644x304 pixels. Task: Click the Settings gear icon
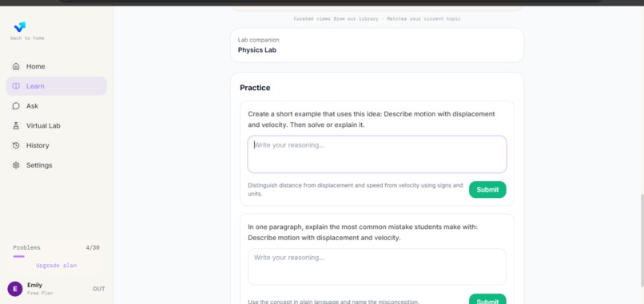pyautogui.click(x=16, y=165)
